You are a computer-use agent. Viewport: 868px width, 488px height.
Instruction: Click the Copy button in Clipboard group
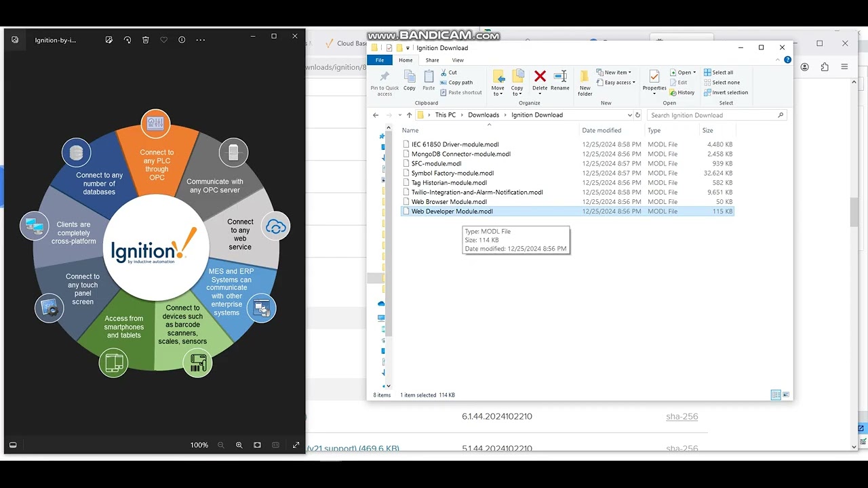(x=410, y=80)
